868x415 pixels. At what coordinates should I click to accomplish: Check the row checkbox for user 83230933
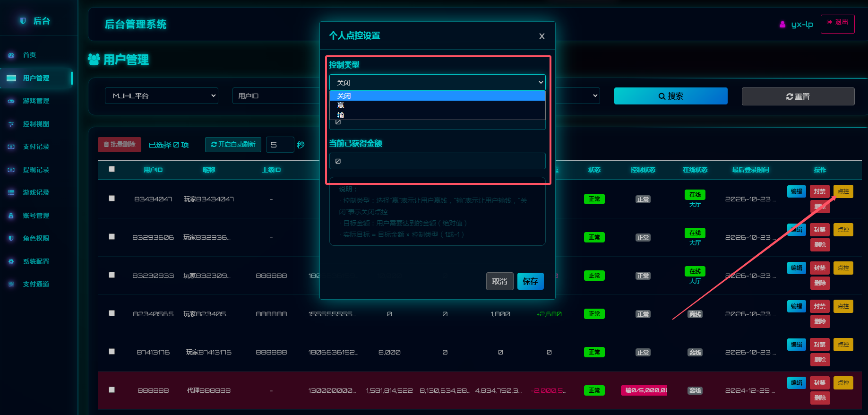[x=112, y=275]
